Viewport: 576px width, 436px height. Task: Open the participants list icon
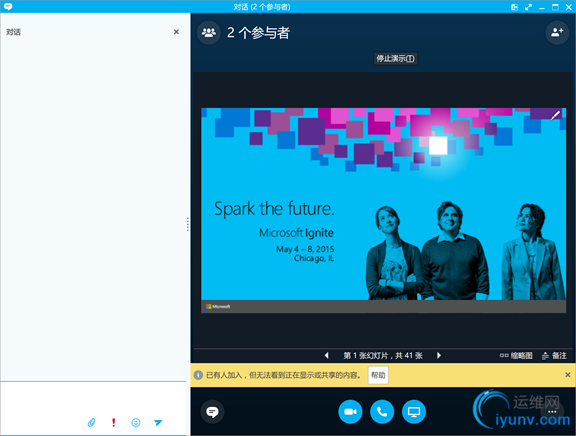point(209,33)
